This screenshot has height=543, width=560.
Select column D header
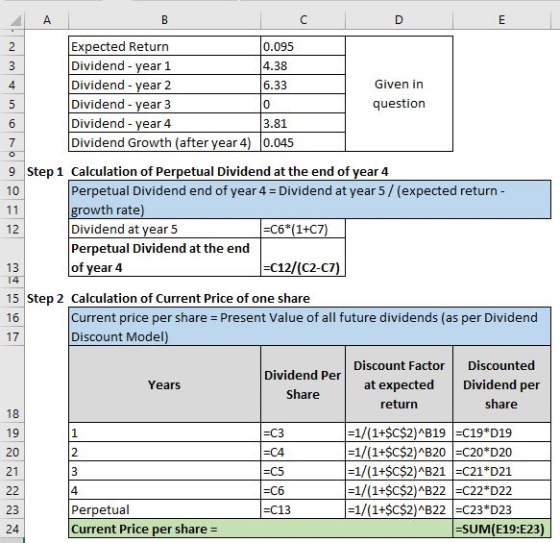click(x=399, y=20)
